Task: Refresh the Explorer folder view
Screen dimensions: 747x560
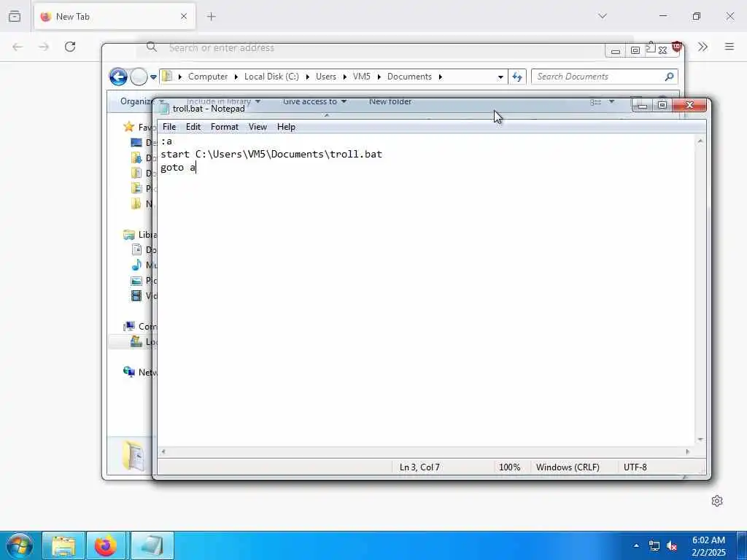Action: click(x=517, y=77)
